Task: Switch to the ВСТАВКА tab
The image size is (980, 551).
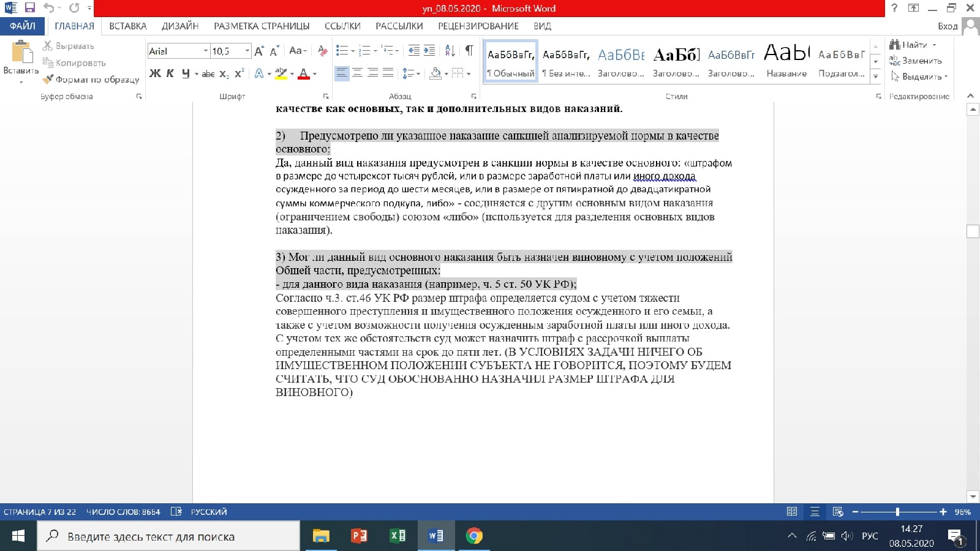Action: [128, 26]
